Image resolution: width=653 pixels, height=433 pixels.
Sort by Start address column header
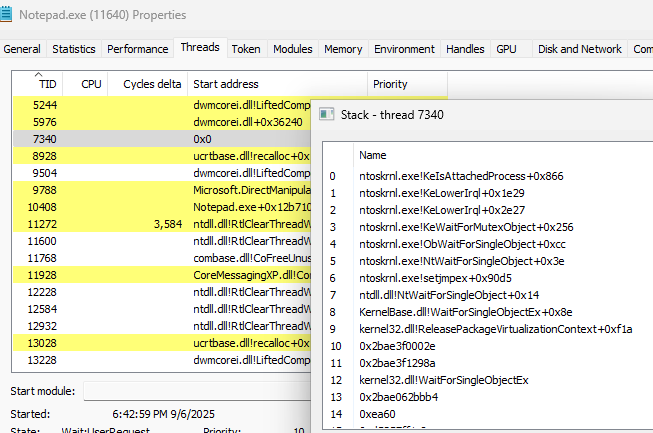[x=278, y=84]
